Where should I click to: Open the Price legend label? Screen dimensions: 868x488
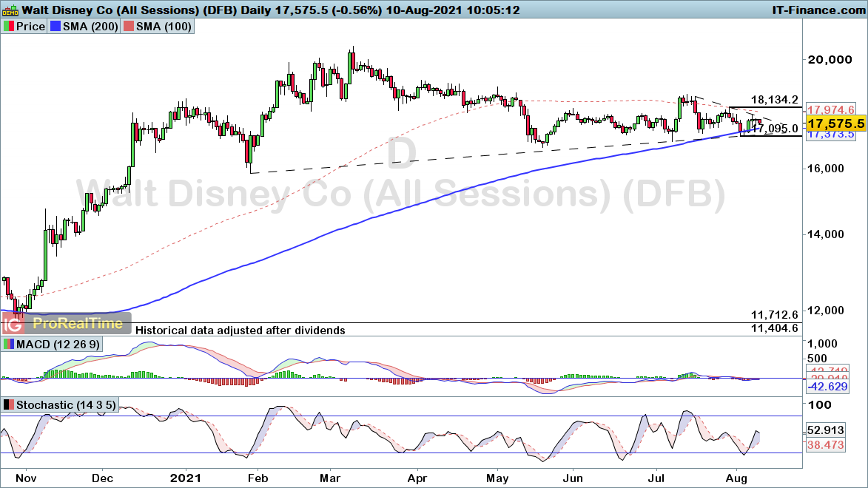(30, 27)
